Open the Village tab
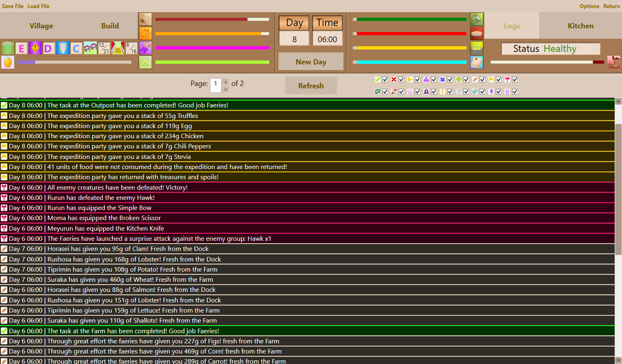 point(41,26)
